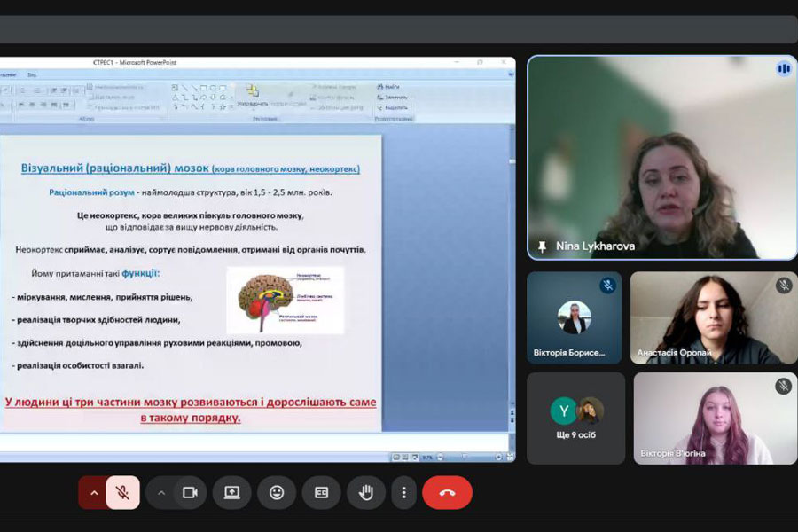Open the emoji reactions button
798x532 pixels.
(277, 492)
